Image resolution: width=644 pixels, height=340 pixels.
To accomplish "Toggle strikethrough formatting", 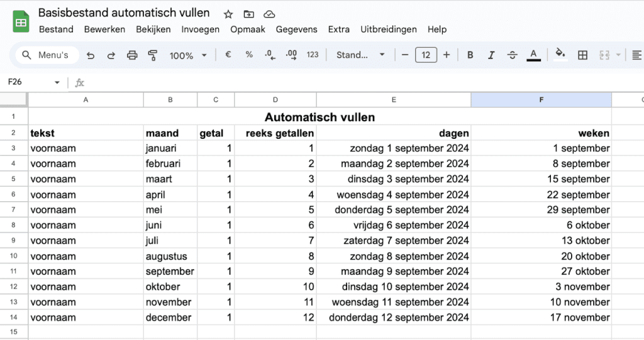I will (512, 55).
